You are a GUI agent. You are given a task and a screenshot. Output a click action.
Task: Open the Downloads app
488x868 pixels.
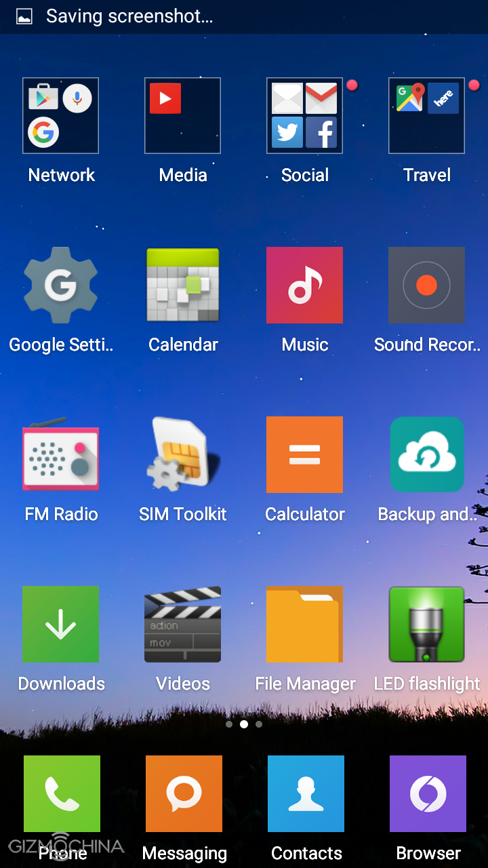point(61,624)
